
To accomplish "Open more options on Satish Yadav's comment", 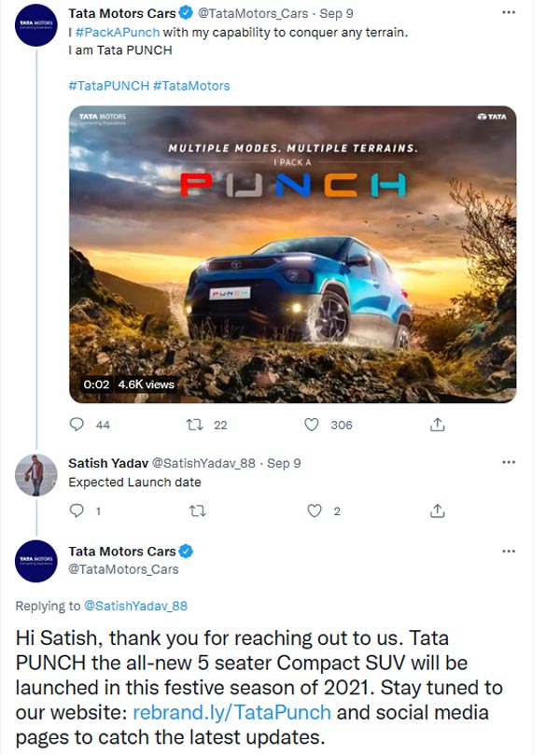I will point(510,461).
